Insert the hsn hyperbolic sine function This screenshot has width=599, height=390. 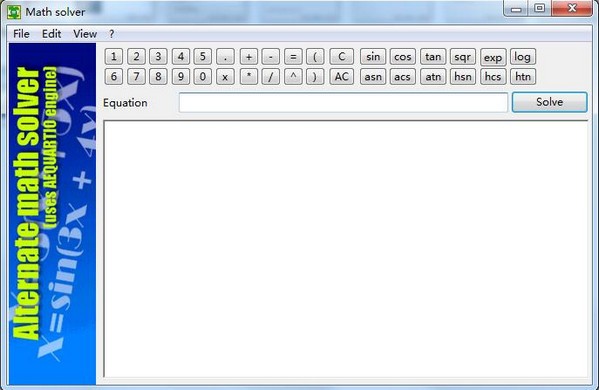click(x=463, y=76)
